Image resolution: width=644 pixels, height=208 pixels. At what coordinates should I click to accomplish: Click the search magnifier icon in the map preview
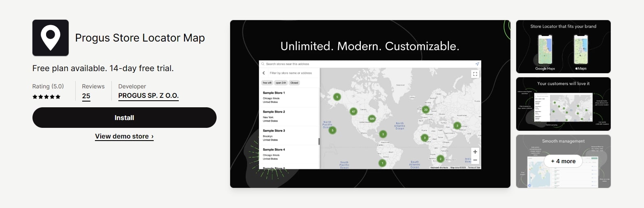[x=263, y=64]
